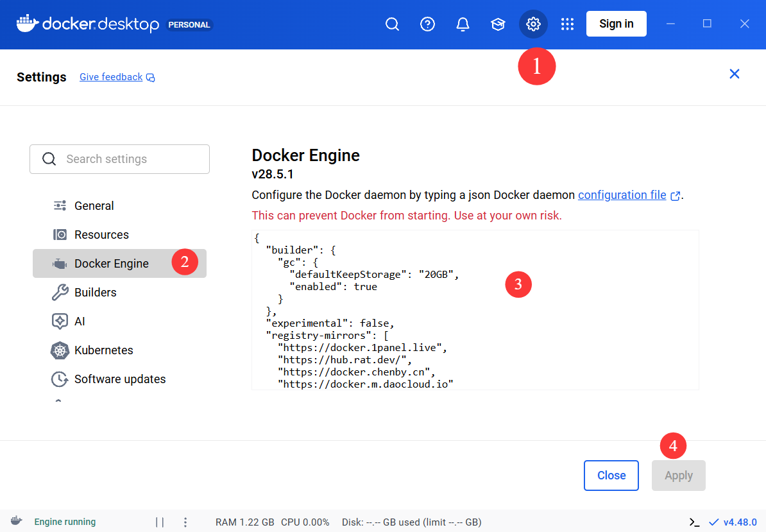This screenshot has width=766, height=532.
Task: Open the apps grid menu icon
Action: point(567,24)
